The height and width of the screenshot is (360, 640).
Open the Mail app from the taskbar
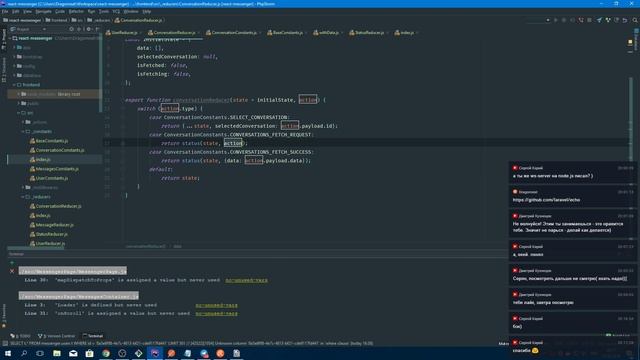tap(73, 353)
